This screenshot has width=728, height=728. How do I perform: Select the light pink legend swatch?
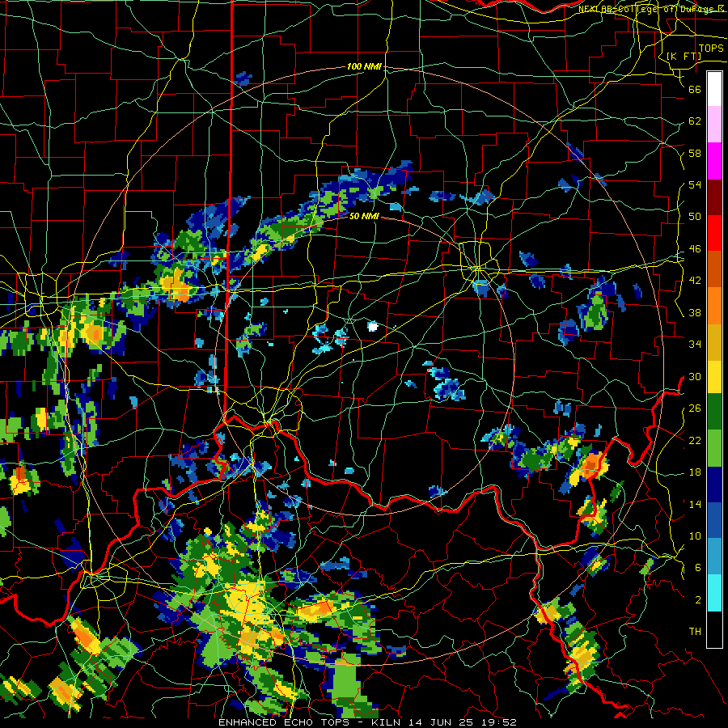point(714,125)
